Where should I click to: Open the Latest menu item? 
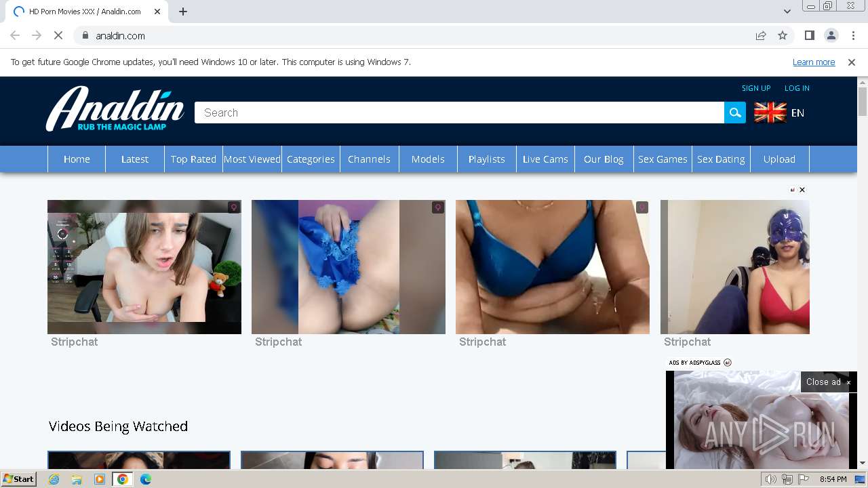coord(135,159)
